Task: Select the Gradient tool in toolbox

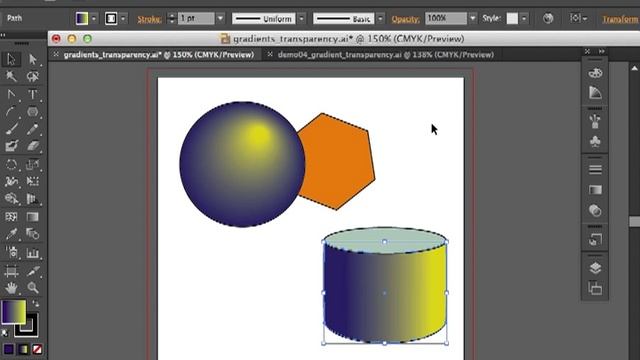Action: 32,217
